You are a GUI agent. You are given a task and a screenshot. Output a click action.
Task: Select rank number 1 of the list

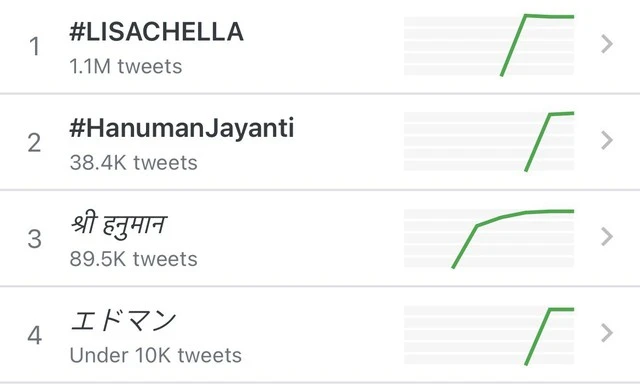click(35, 47)
